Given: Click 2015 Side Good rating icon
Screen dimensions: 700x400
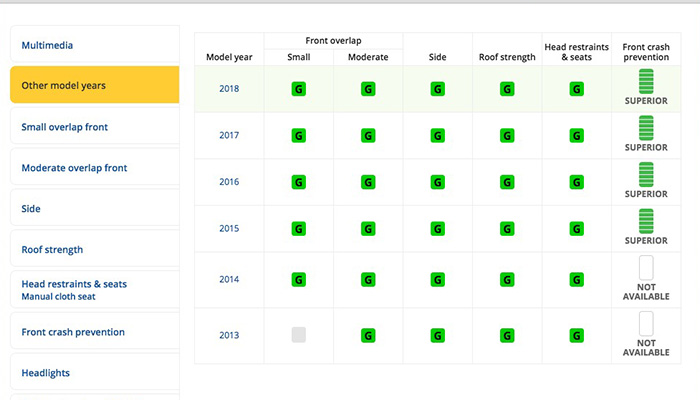Looking at the screenshot, I should point(438,229).
